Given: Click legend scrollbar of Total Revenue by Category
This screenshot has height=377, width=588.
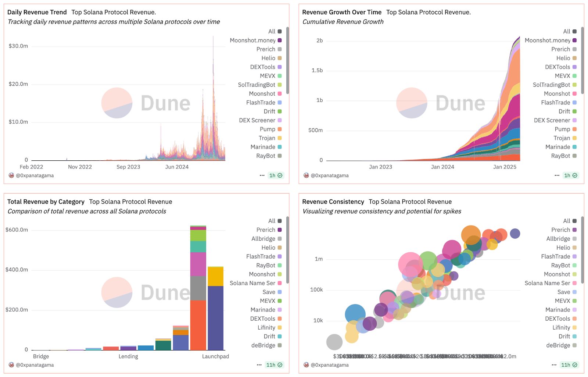Looking at the screenshot, I should [x=288, y=250].
